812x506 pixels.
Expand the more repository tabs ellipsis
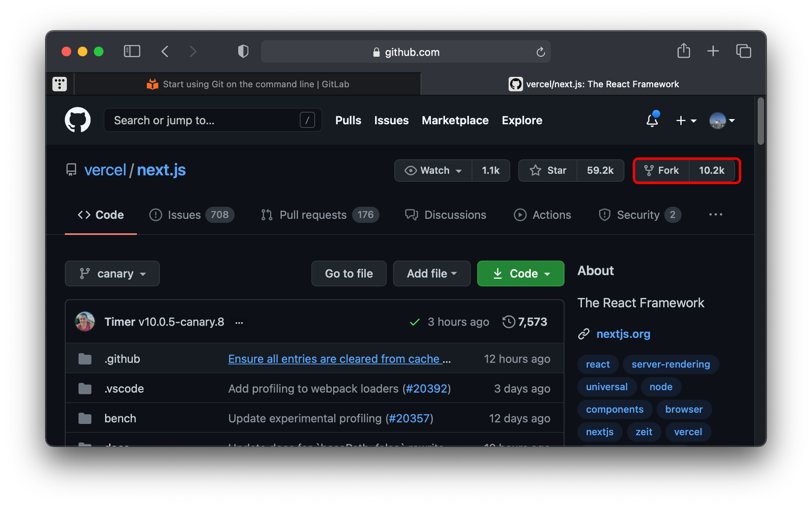coord(715,215)
